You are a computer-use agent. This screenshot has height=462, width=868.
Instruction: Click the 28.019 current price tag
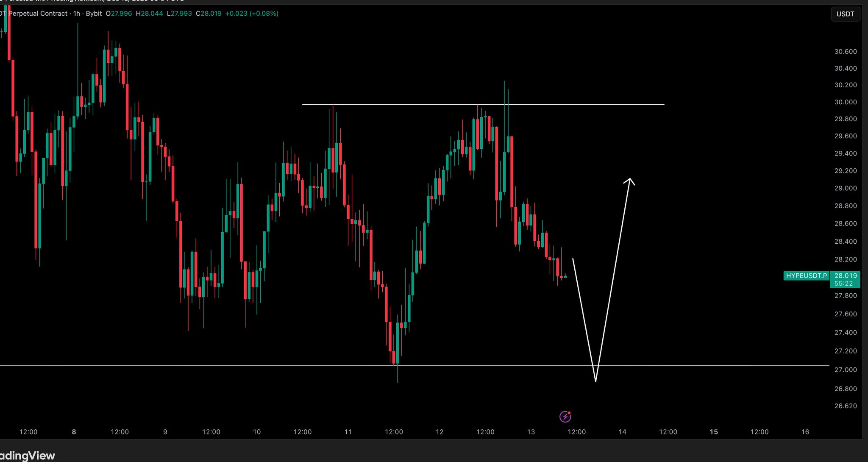(x=845, y=276)
